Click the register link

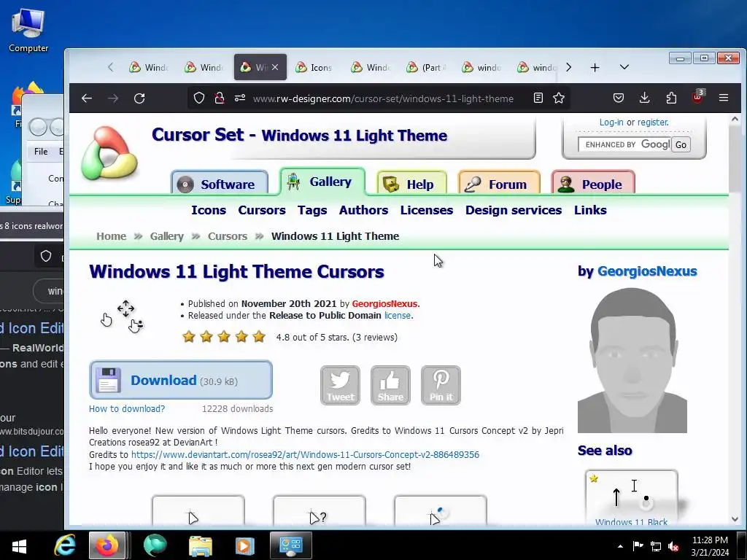click(x=653, y=122)
